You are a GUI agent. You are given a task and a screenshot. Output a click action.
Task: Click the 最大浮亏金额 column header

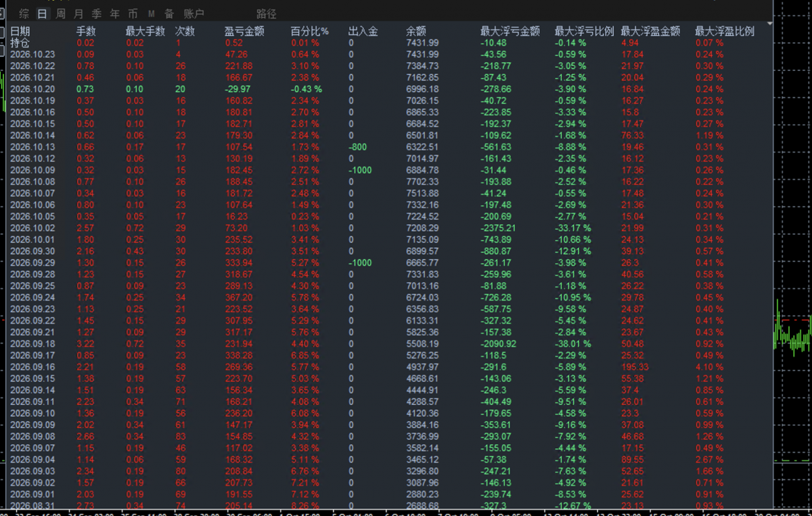pyautogui.click(x=510, y=31)
